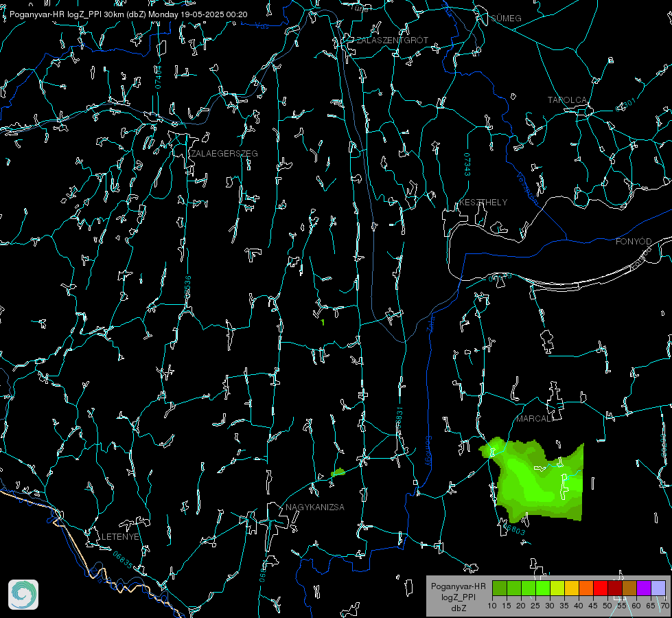The height and width of the screenshot is (618, 672).
Task: Click the Poganyvar-HR legend label
Action: pos(458,586)
